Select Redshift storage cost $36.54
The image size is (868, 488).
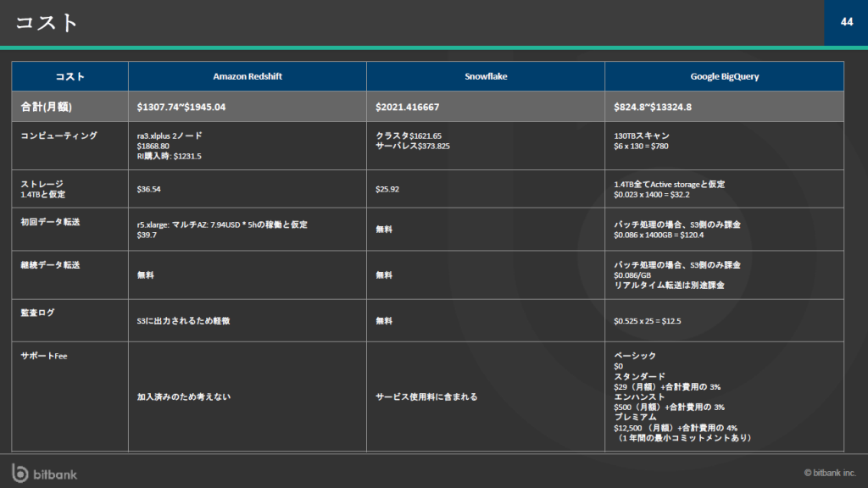coord(148,189)
